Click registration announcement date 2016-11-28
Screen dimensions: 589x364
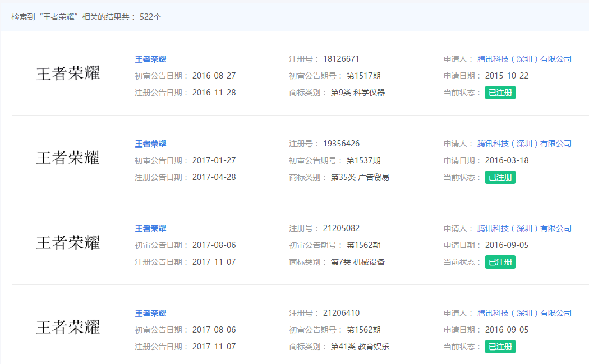pyautogui.click(x=214, y=93)
